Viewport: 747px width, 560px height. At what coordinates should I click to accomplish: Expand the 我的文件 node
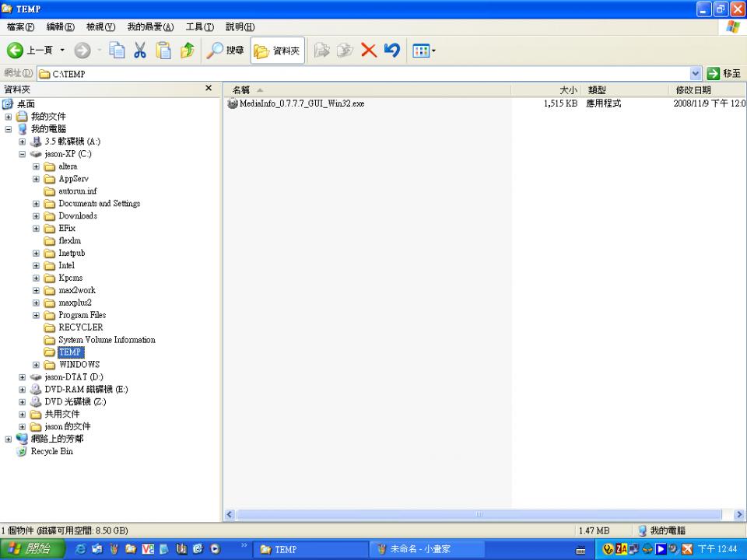click(x=8, y=117)
